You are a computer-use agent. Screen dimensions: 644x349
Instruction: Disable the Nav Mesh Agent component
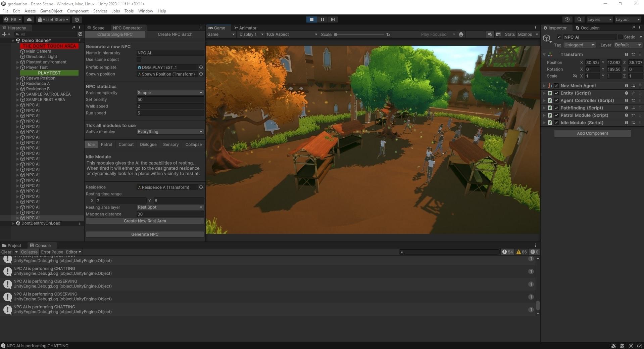[556, 86]
